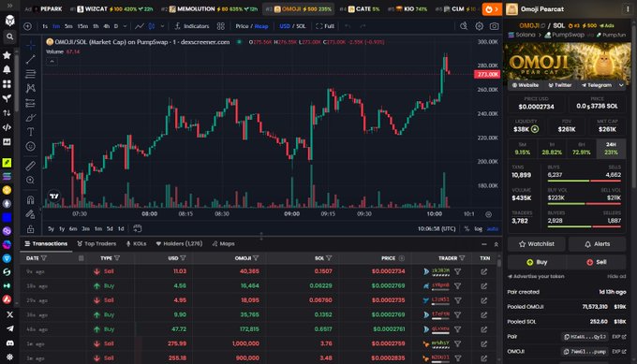Select the crosshair cursor tool
637x364 pixels.
tap(31, 45)
